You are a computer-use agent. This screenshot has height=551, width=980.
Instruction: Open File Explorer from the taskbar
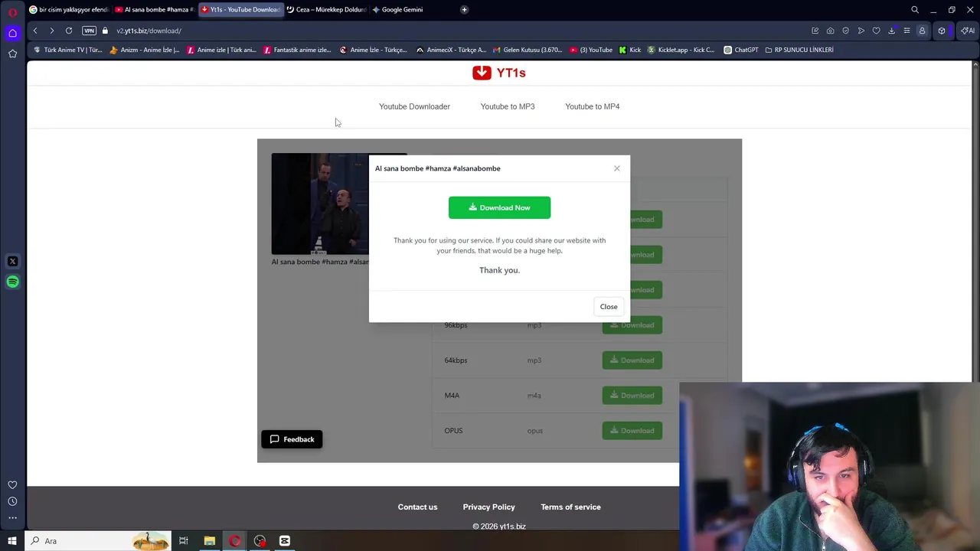pos(209,541)
